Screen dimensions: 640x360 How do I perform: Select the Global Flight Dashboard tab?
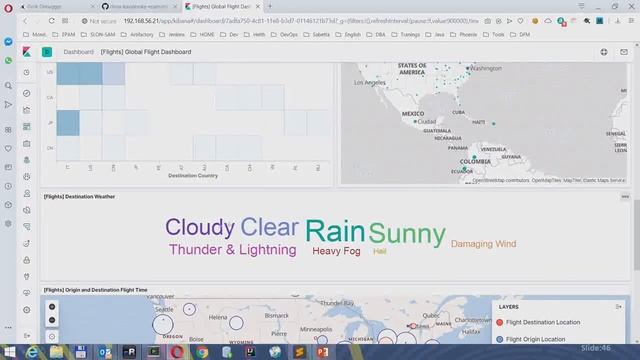pyautogui.click(x=222, y=7)
